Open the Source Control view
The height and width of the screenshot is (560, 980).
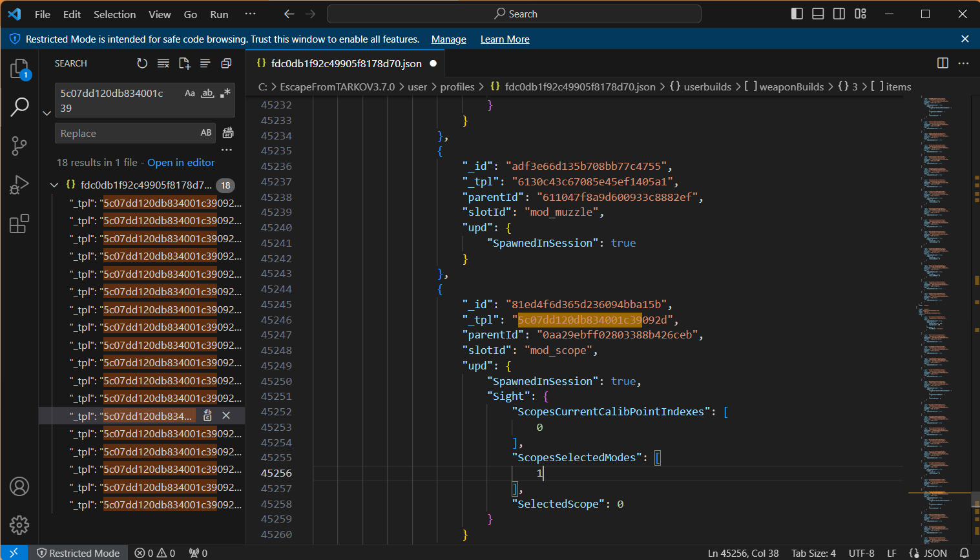pyautogui.click(x=19, y=146)
